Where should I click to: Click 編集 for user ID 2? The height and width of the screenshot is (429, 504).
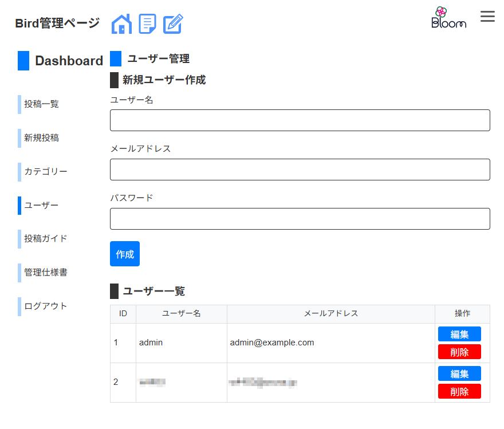point(459,373)
